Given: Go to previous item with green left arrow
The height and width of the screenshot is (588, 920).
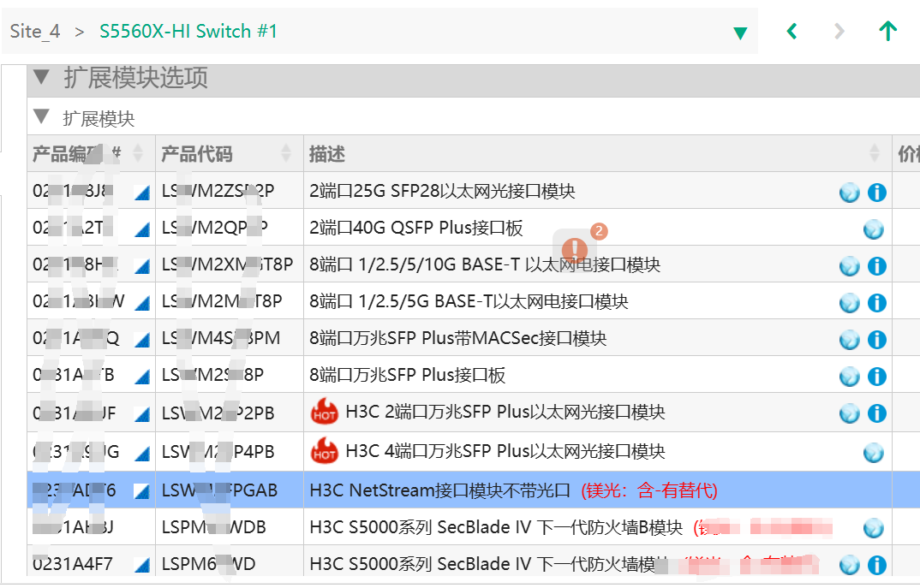Looking at the screenshot, I should pyautogui.click(x=792, y=32).
